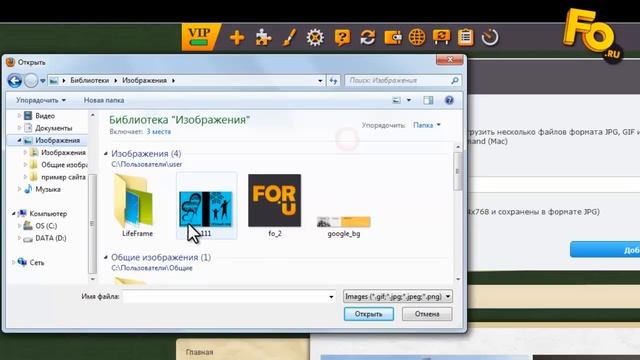Viewport: 640px width, 360px height.
Task: Open the Главная tab on the webpage
Action: 200,351
